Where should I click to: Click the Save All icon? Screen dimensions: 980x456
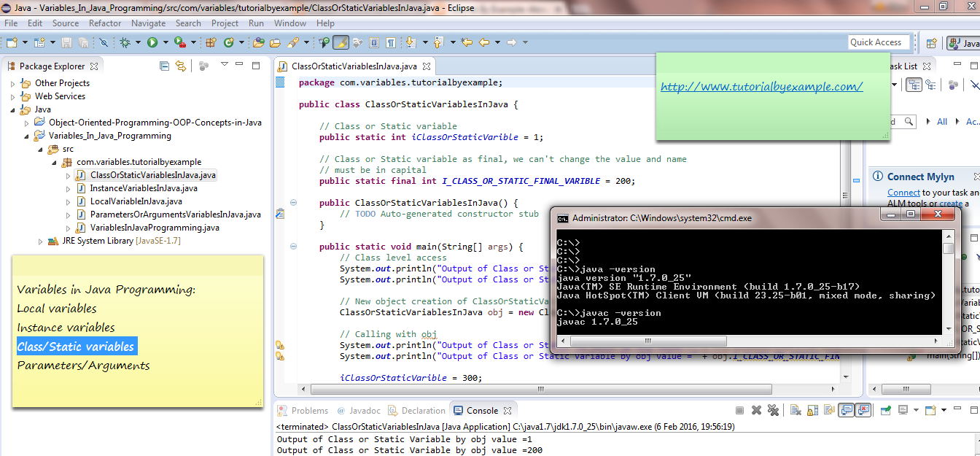pos(84,42)
